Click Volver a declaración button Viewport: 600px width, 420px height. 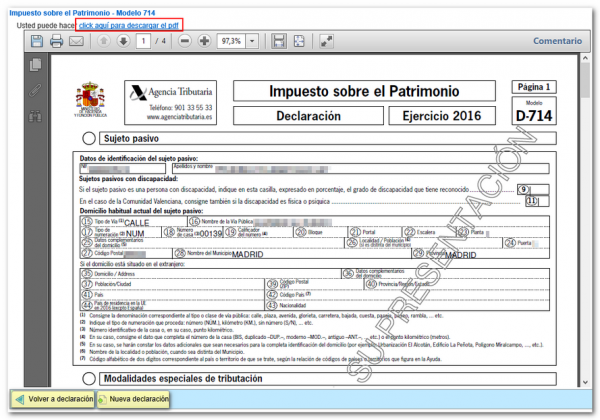point(53,399)
